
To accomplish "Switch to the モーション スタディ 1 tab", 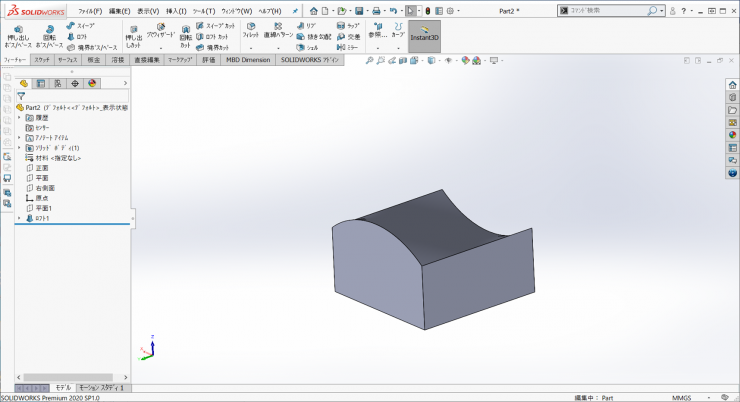I will tap(103, 387).
